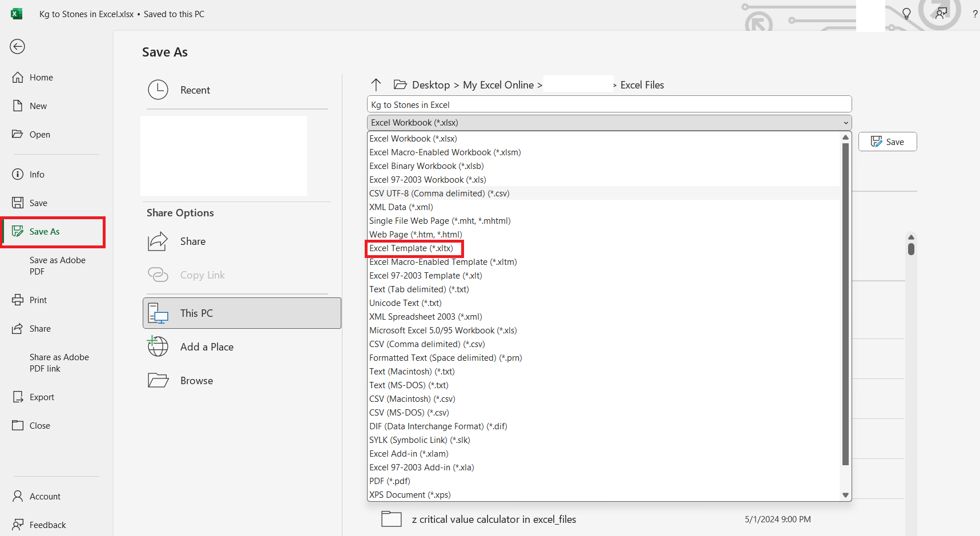This screenshot has height=536, width=980.
Task: Select This PC location
Action: point(242,313)
